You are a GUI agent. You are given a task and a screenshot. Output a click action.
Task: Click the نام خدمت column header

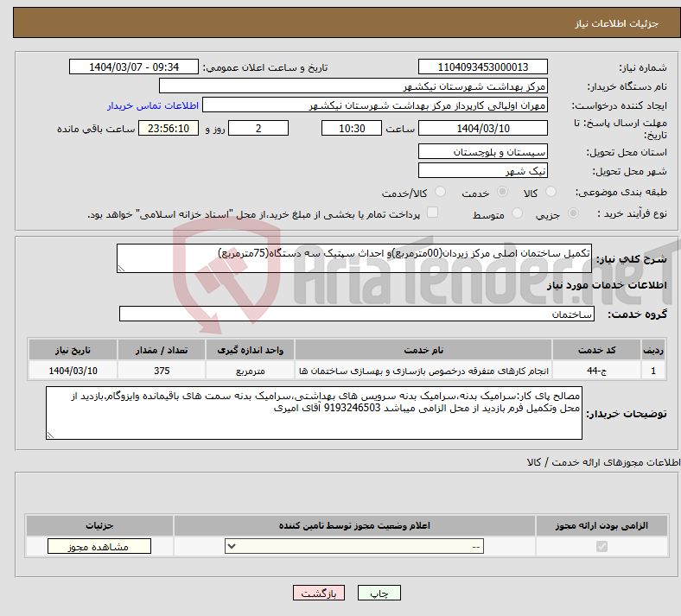tap(423, 350)
